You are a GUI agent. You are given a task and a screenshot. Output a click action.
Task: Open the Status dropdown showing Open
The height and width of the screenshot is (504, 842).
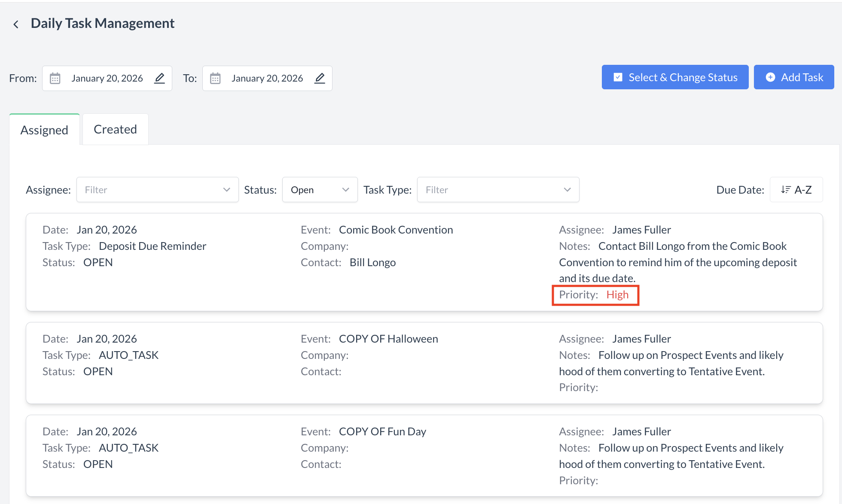coord(320,190)
